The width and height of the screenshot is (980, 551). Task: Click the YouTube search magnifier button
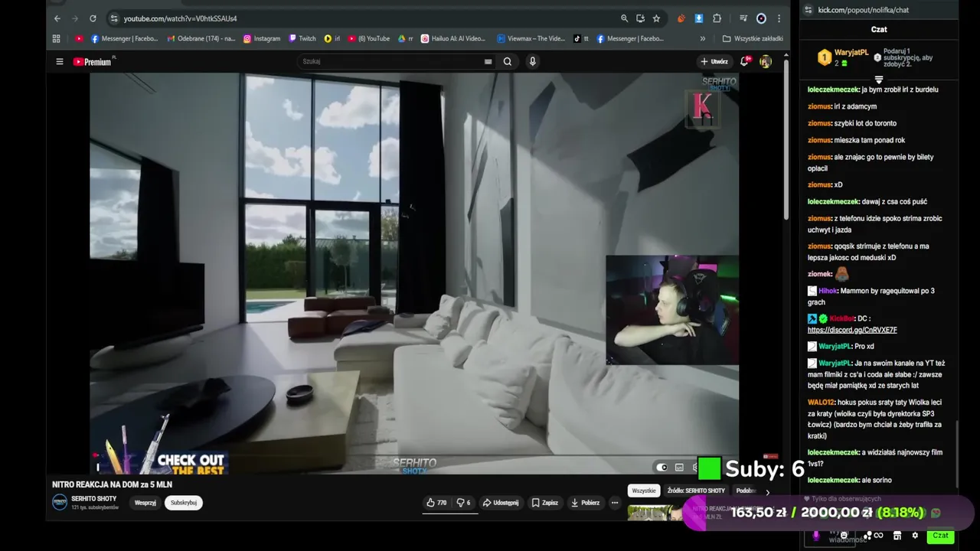(x=508, y=61)
